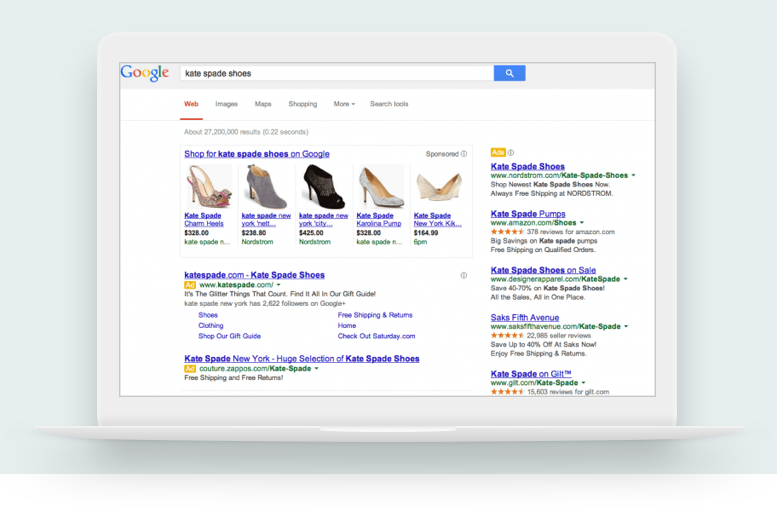Open the Kate Spade New York Kik... link
Screen dimensions: 777x510
tap(438, 220)
